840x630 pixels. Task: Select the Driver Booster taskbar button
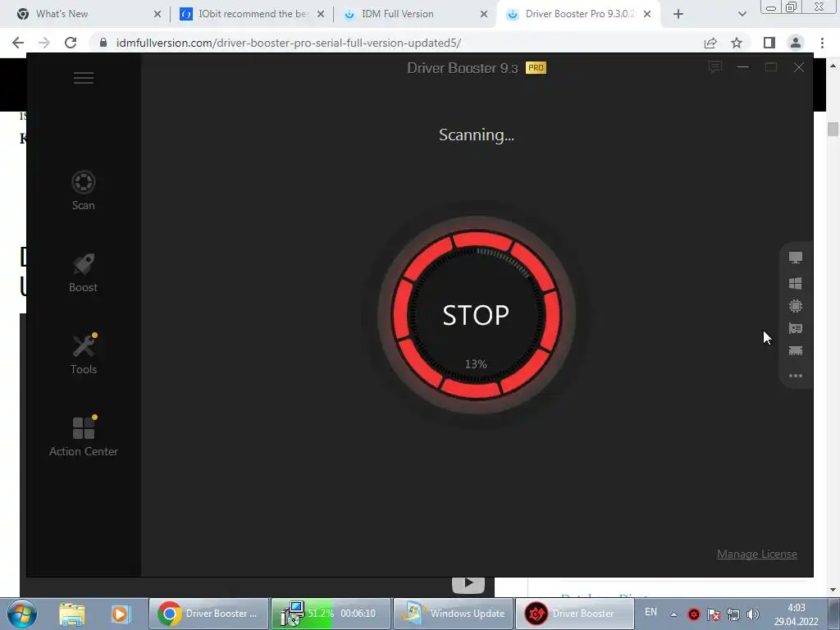pyautogui.click(x=574, y=614)
